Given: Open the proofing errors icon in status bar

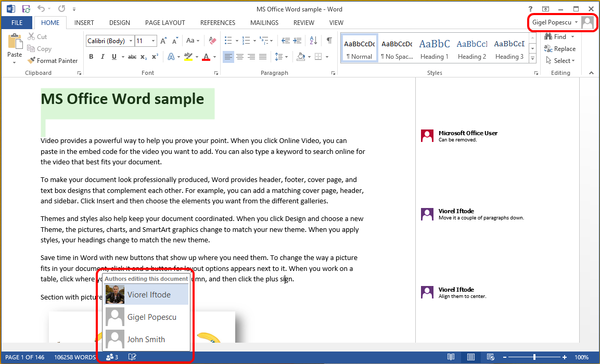Looking at the screenshot, I should (x=132, y=357).
